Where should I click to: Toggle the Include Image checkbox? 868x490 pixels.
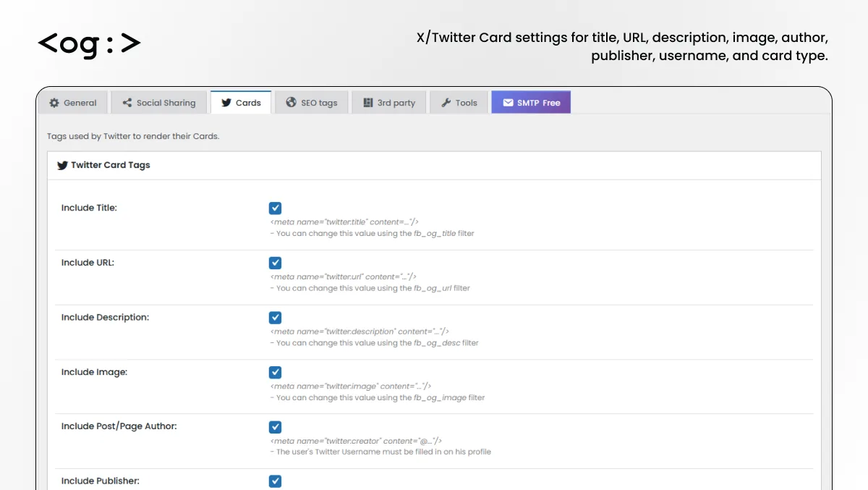click(x=275, y=372)
